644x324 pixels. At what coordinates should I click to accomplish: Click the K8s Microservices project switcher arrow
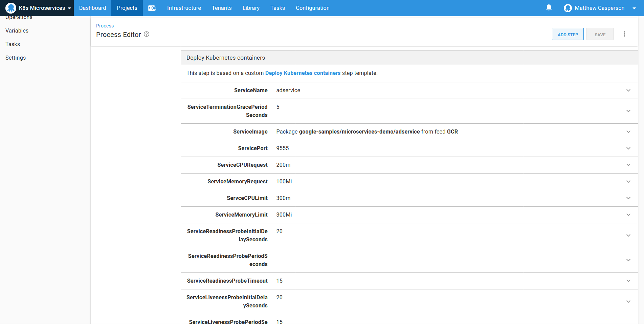coord(69,8)
